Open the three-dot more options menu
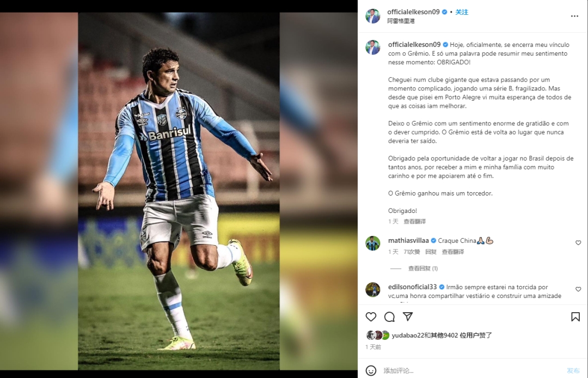 [x=574, y=16]
